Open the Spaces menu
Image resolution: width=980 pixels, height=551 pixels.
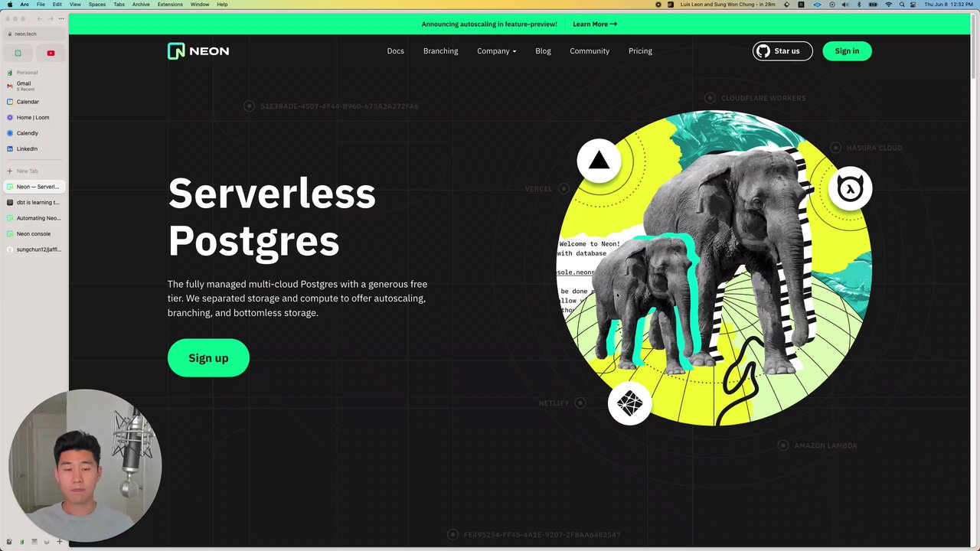(97, 5)
